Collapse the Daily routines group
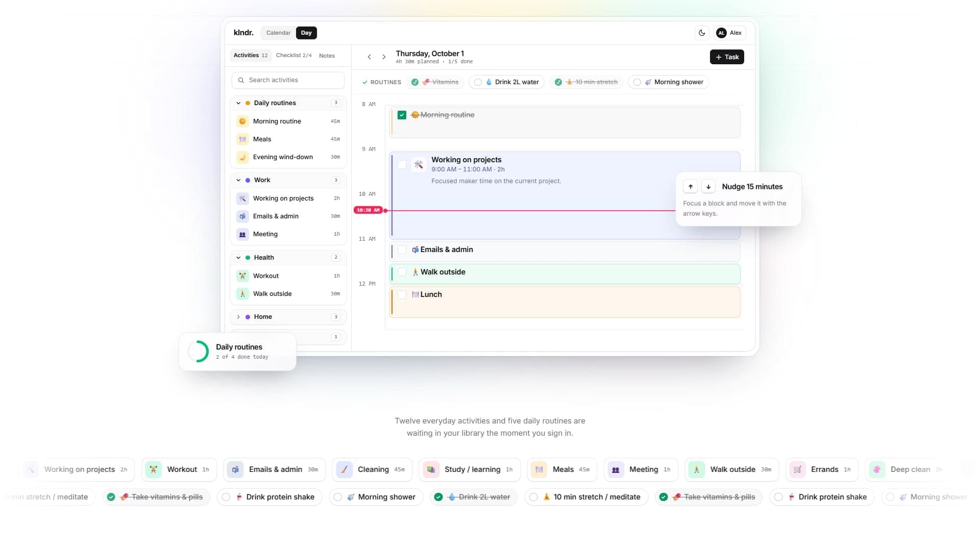 point(238,103)
